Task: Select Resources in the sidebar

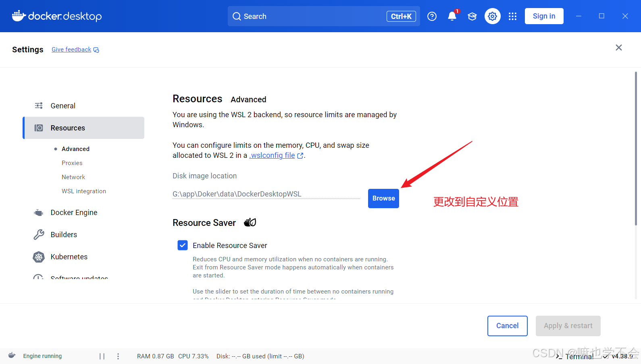Action: coord(84,128)
